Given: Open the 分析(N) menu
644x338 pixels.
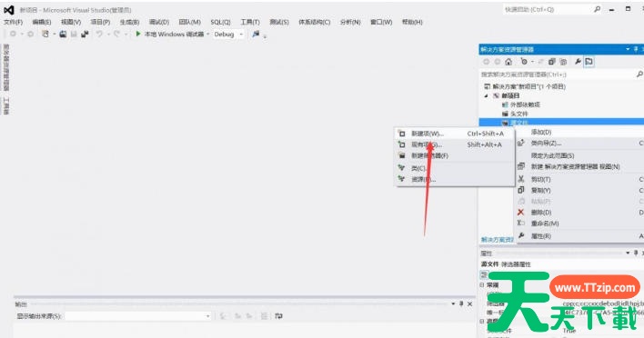Looking at the screenshot, I should point(350,22).
